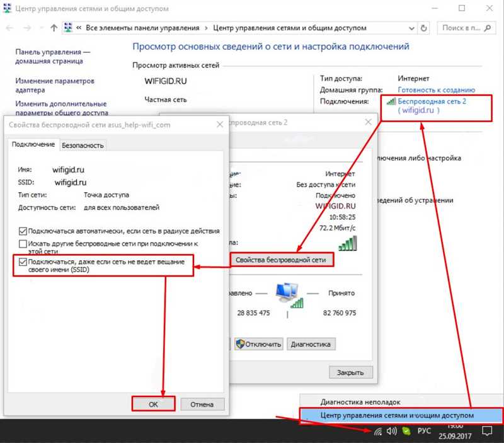
Task: Click the signal strength icon beside connection link
Action: pos(391,101)
